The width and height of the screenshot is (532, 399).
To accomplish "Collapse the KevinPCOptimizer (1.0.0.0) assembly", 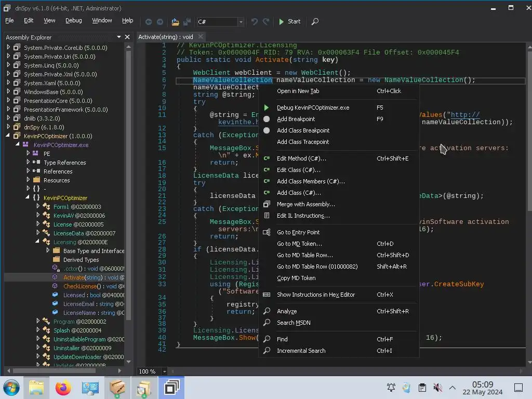I will pos(8,136).
